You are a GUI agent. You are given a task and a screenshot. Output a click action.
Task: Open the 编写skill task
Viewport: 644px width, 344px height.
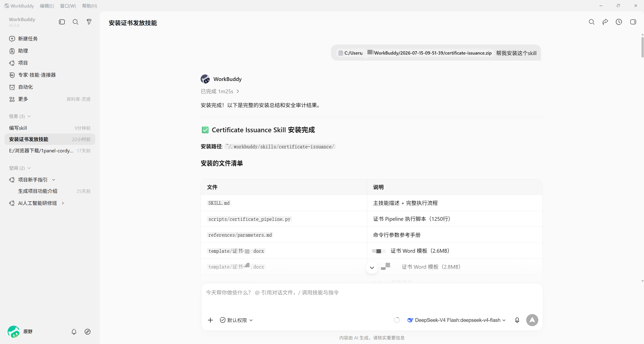coord(50,128)
